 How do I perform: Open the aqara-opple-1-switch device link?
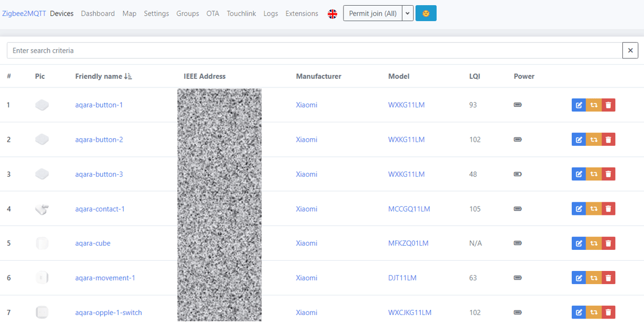[x=108, y=313]
